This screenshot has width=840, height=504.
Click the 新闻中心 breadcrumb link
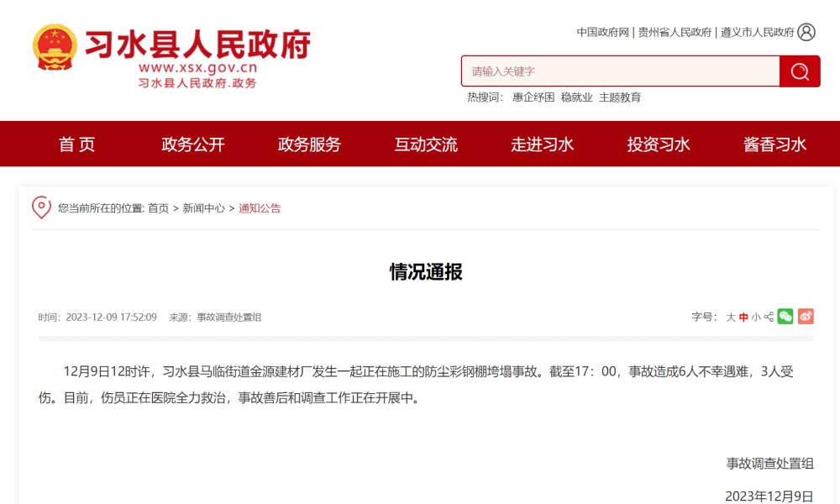point(203,208)
